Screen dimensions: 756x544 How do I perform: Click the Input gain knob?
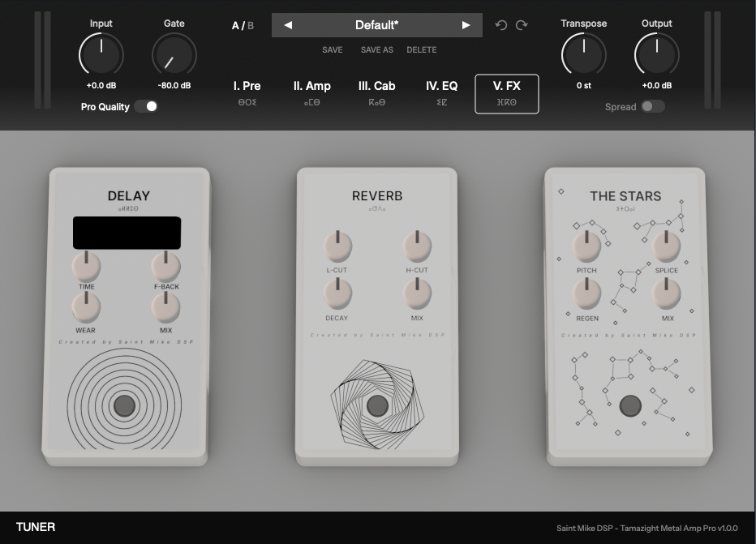101,55
